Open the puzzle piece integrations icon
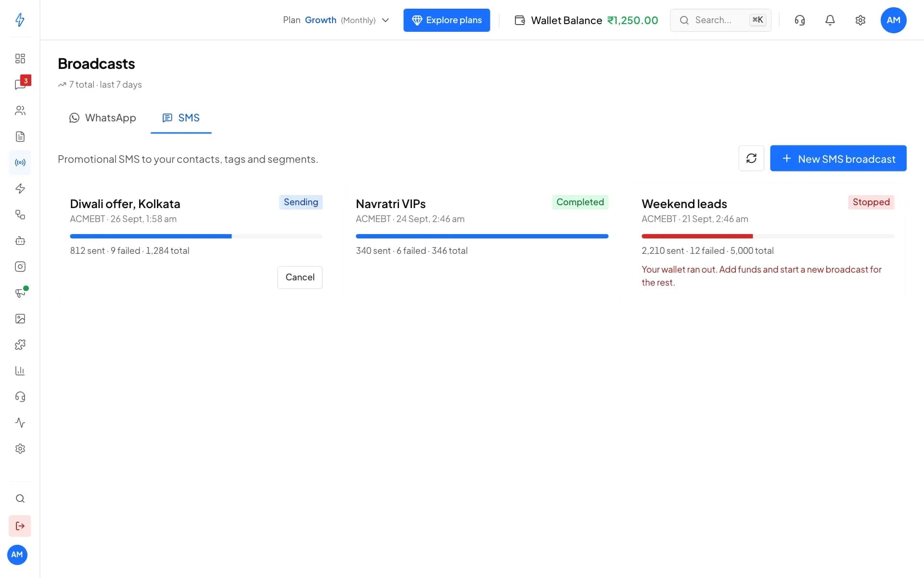 tap(20, 345)
